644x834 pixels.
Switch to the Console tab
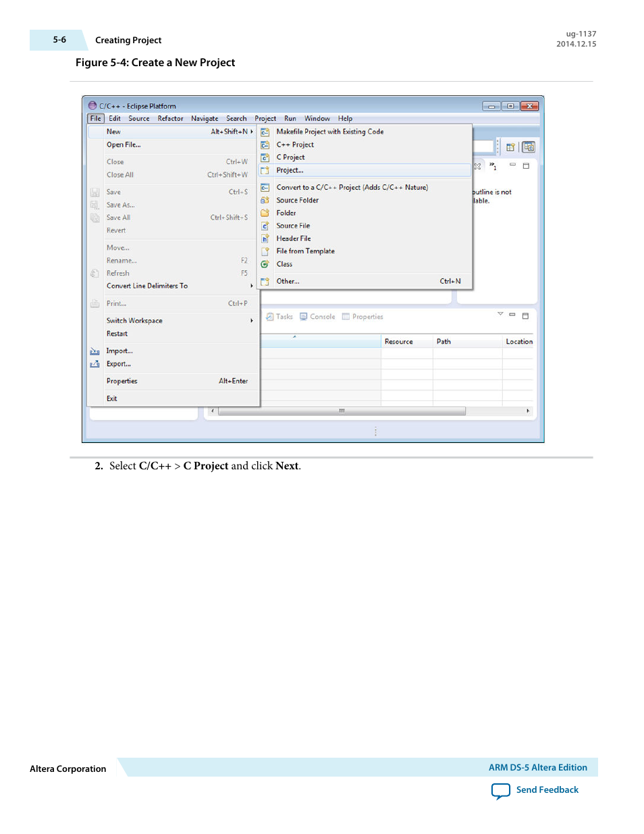pos(317,317)
